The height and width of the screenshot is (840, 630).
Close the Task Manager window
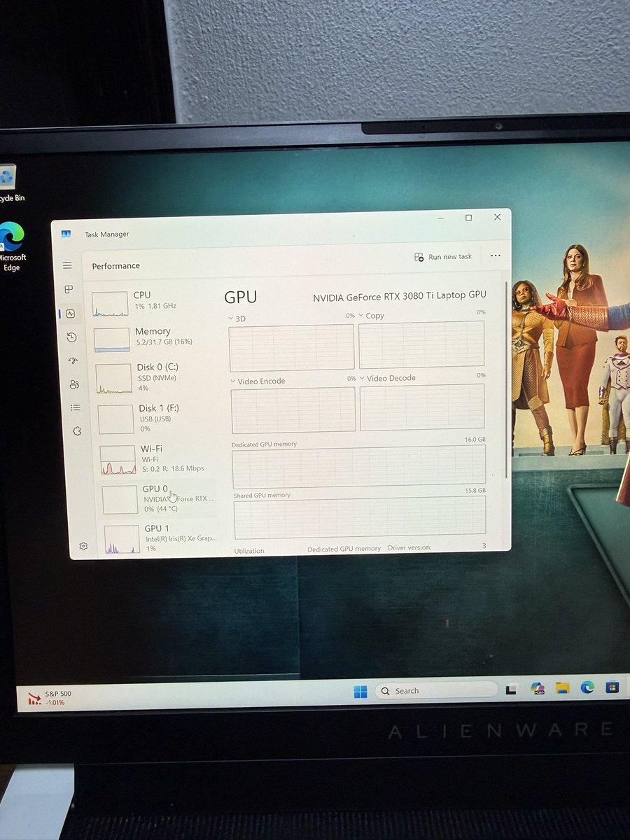497,217
